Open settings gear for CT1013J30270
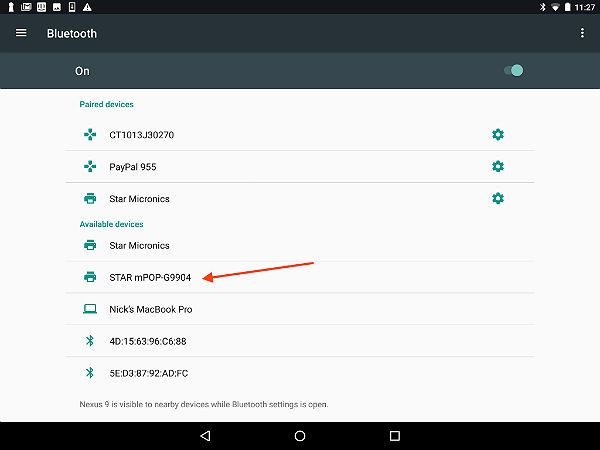600x450 pixels. [x=497, y=135]
